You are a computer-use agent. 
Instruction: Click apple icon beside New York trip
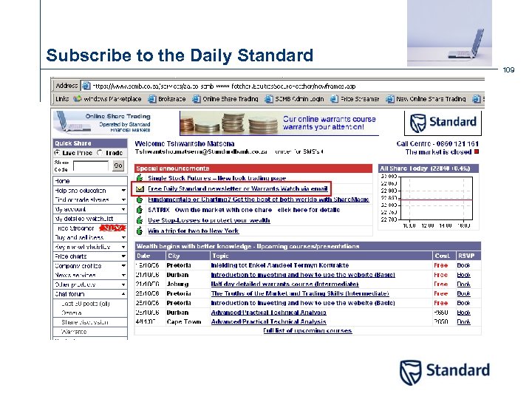coord(140,231)
